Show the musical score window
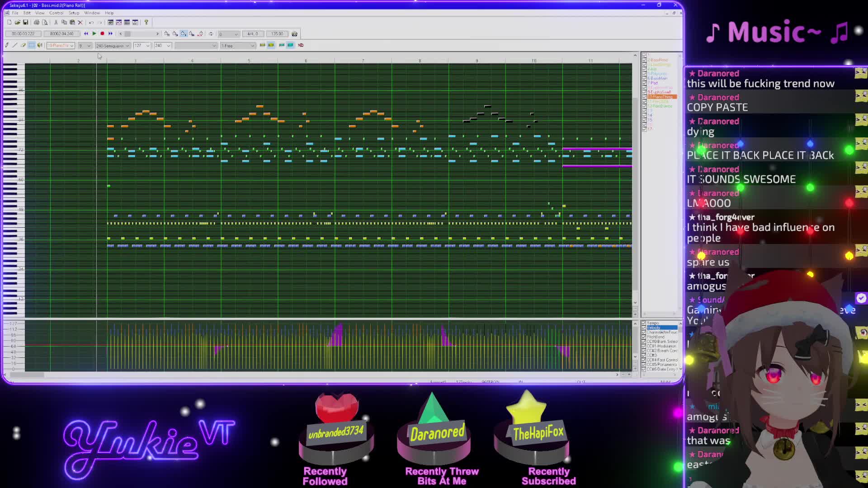This screenshot has height=488, width=868. [135, 22]
